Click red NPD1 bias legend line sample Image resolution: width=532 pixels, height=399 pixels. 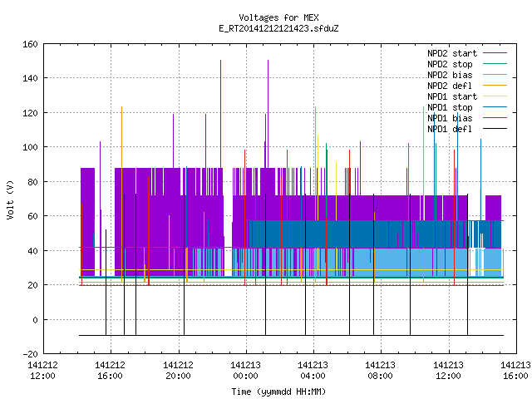point(495,118)
